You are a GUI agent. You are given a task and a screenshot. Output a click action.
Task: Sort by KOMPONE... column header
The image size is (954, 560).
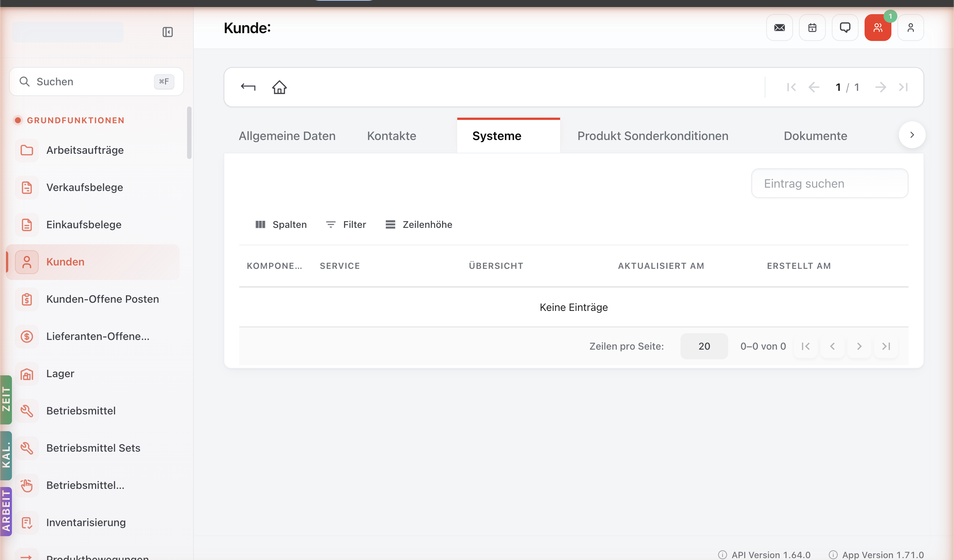pyautogui.click(x=275, y=266)
